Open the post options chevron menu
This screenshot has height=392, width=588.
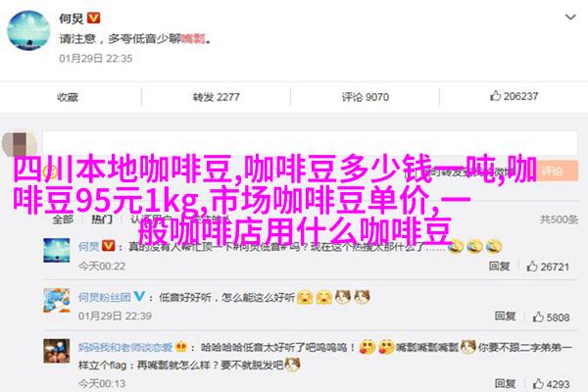pyautogui.click(x=570, y=18)
